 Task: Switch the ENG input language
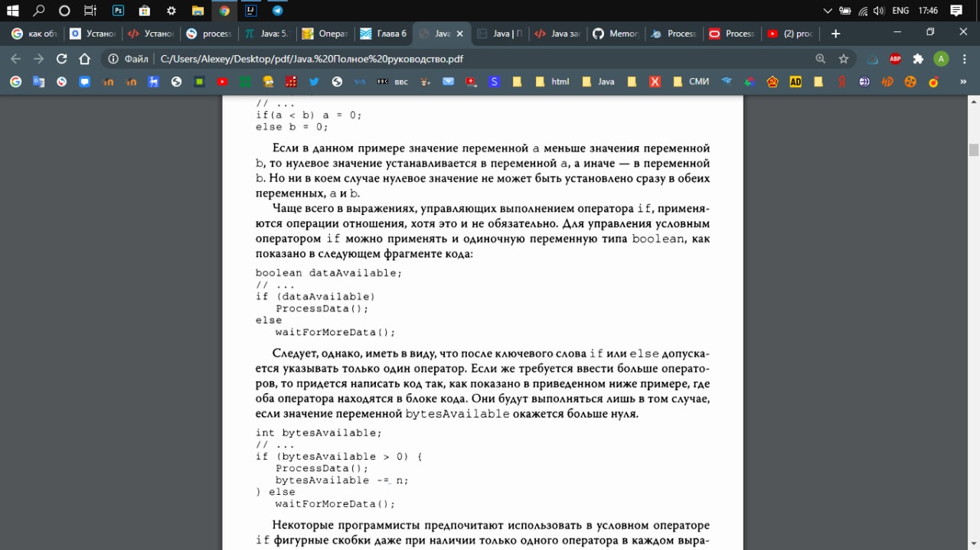point(900,11)
